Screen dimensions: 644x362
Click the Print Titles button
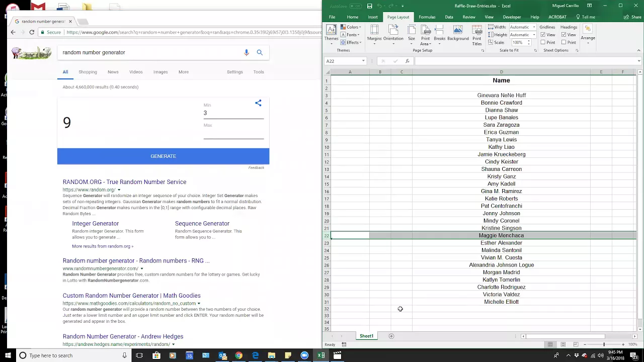[477, 34]
